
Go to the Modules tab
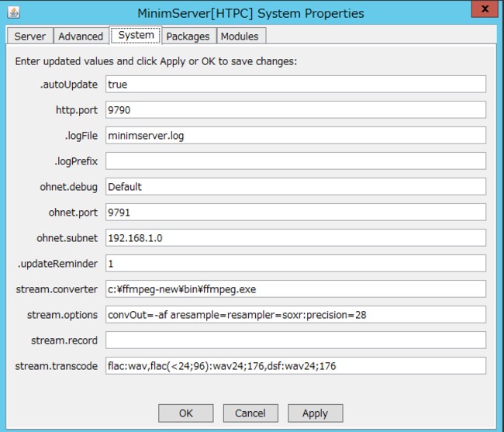(x=240, y=36)
